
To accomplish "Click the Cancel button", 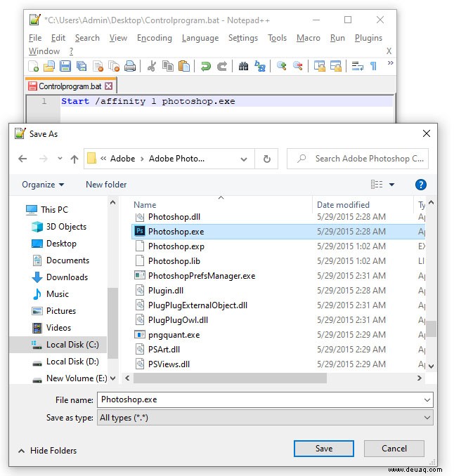I will tap(394, 449).
